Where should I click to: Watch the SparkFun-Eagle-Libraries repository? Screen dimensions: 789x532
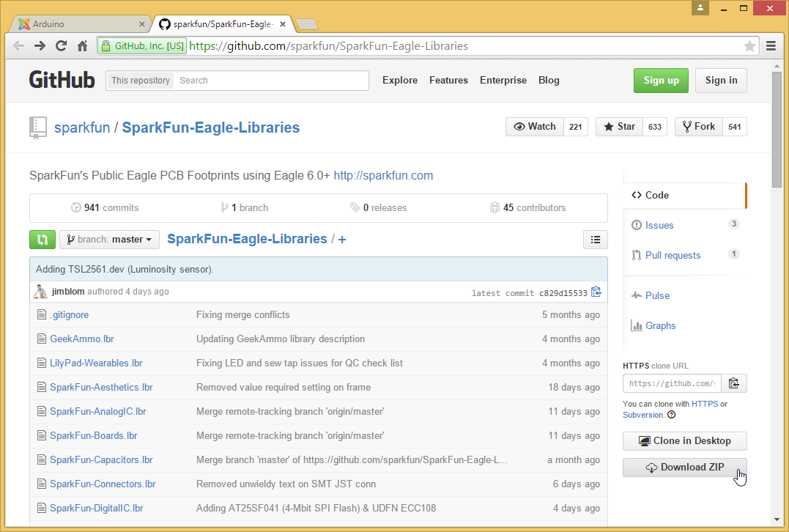pos(535,127)
